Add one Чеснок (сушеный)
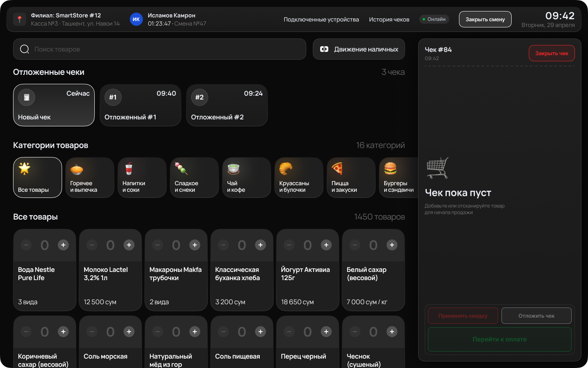 click(x=392, y=332)
